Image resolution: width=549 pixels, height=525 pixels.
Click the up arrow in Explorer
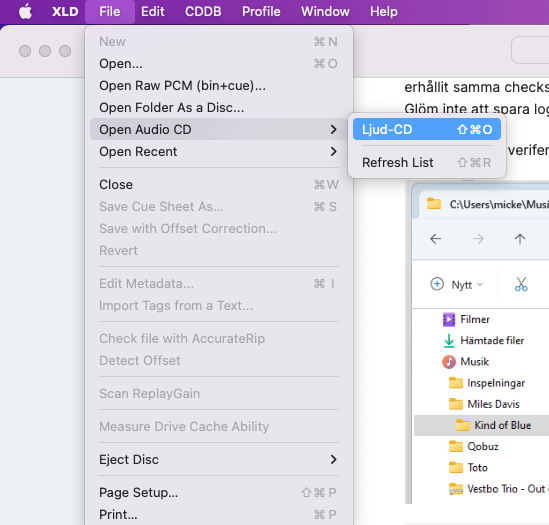(520, 239)
